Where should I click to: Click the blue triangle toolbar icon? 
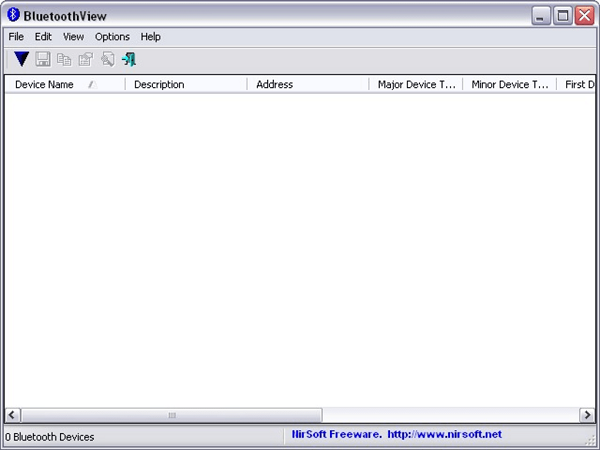(x=21, y=59)
